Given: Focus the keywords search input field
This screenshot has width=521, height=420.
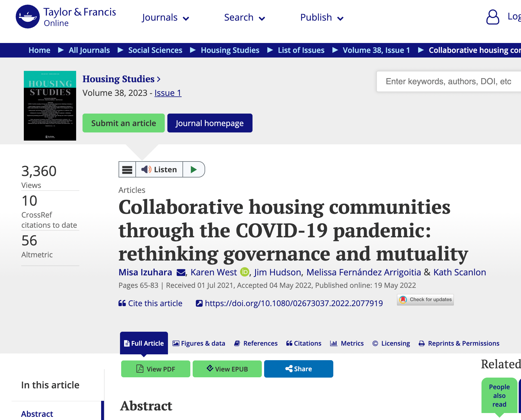Looking at the screenshot, I should tap(449, 82).
